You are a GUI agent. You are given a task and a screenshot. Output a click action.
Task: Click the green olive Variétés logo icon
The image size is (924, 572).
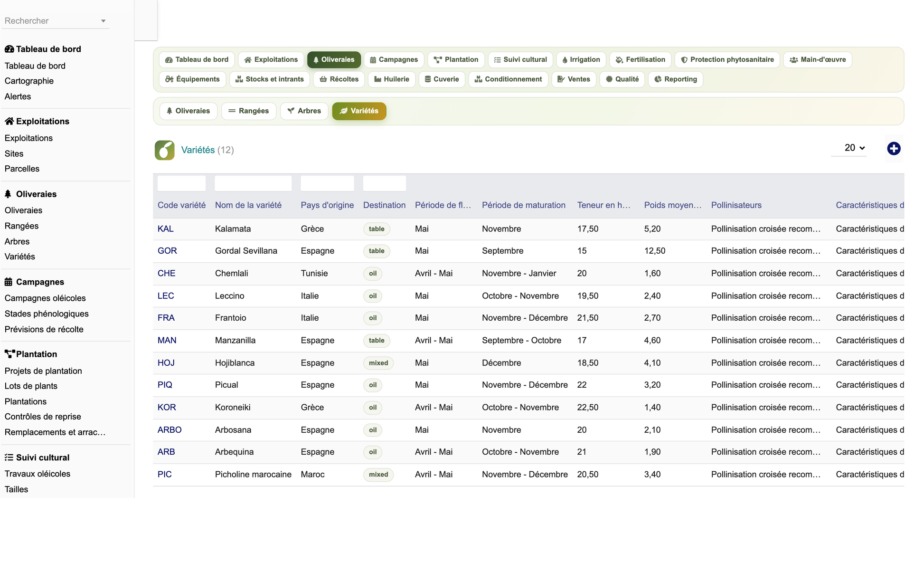tap(165, 150)
